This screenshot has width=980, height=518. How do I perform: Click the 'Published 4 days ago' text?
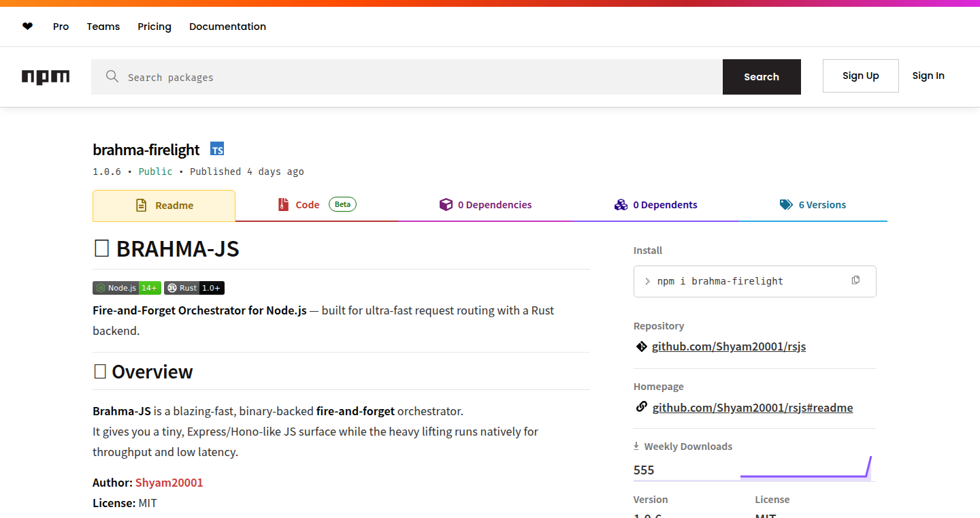pos(247,172)
